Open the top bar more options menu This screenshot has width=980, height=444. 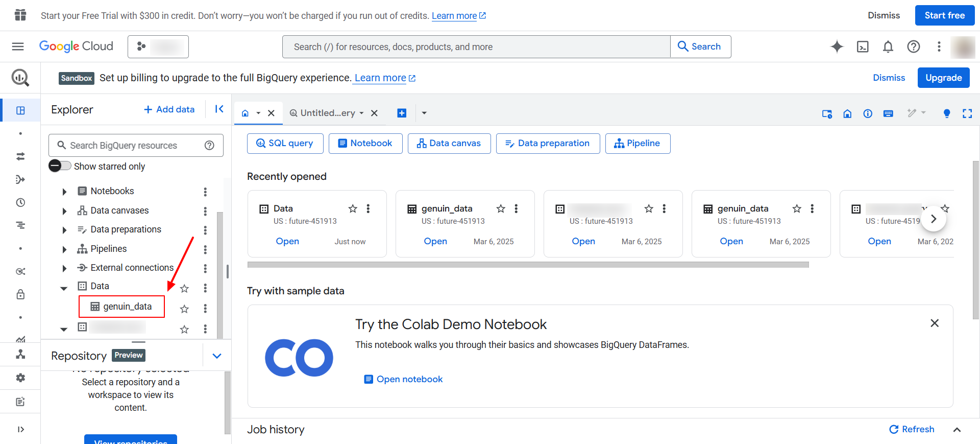tap(939, 46)
